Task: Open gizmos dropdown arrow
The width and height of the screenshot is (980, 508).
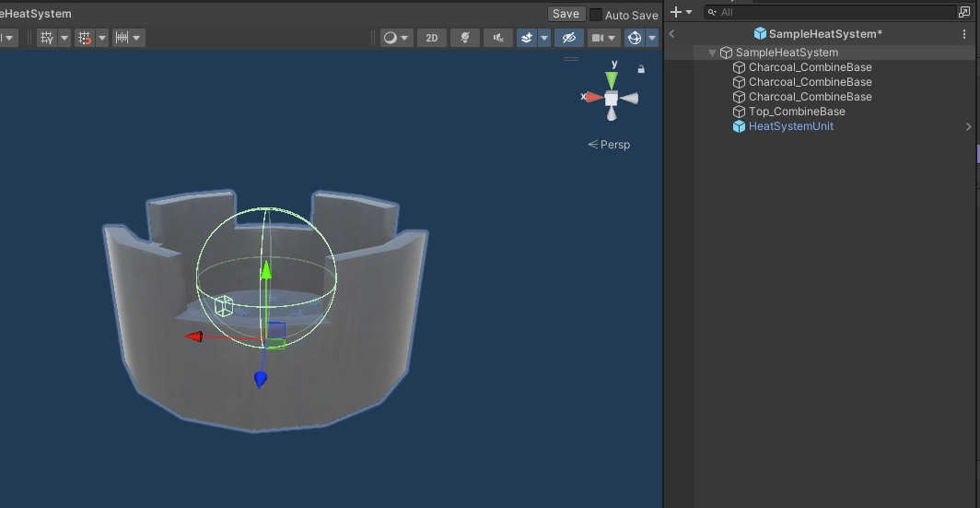Action: (x=652, y=38)
